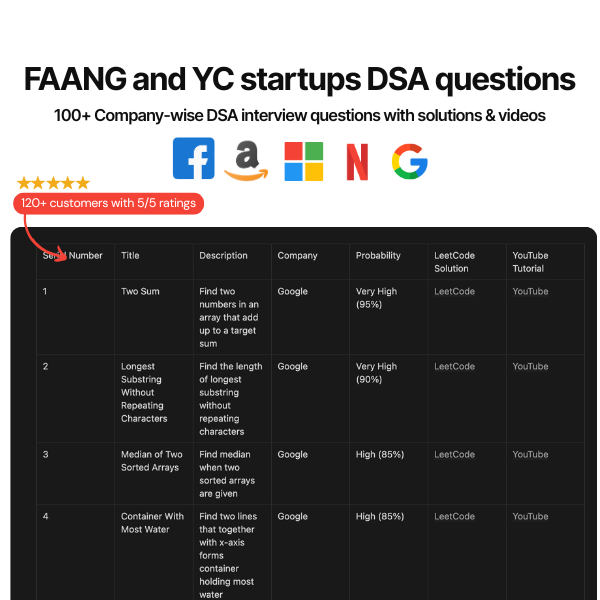This screenshot has width=600, height=600.
Task: Click the main FAANG and YC heading
Action: pyautogui.click(x=300, y=79)
